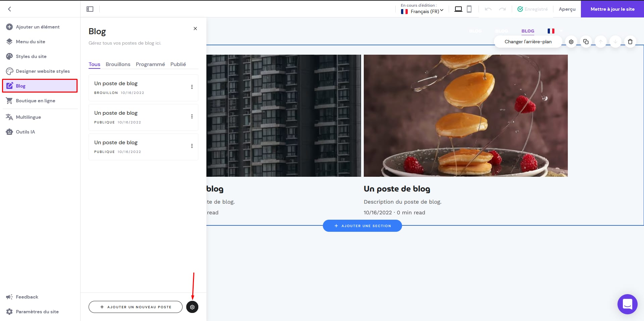Screen dimensions: 644x321
Task: Click the back arrow in top-left corner
Action: point(9,9)
